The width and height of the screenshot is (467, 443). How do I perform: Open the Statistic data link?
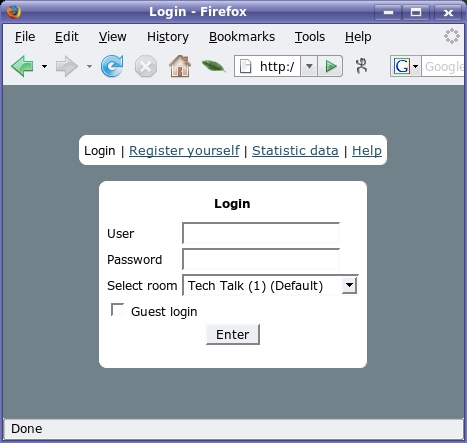(295, 151)
